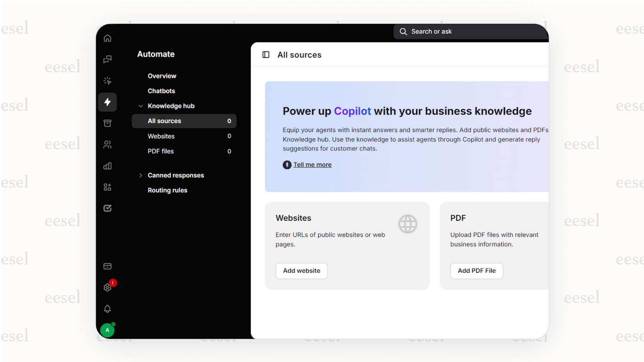Open the search magnifier in the search bar

pyautogui.click(x=403, y=31)
